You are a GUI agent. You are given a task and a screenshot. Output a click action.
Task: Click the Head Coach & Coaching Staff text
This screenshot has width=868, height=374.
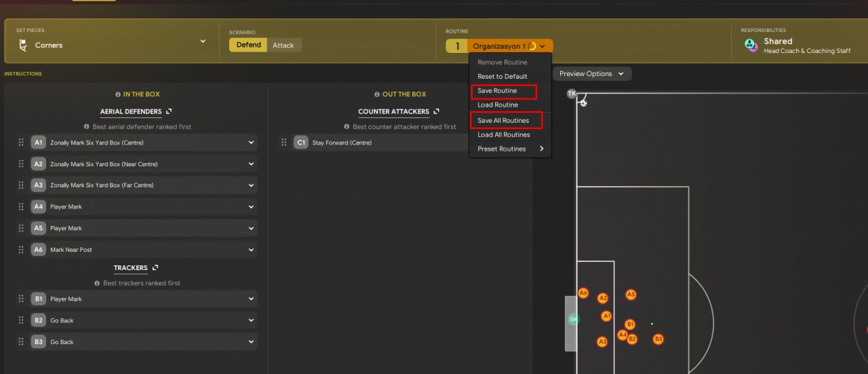[807, 51]
